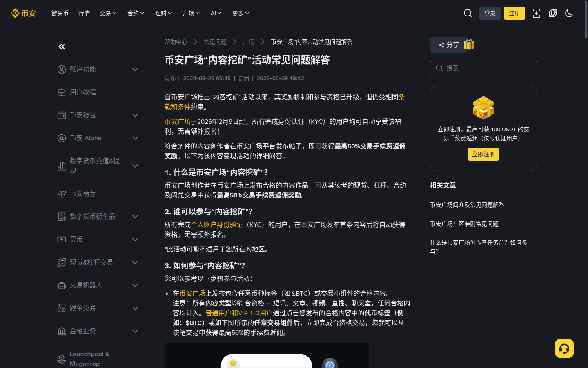The image size is (588, 368).
Task: Click the Binance 币安 logo
Action: tap(23, 13)
